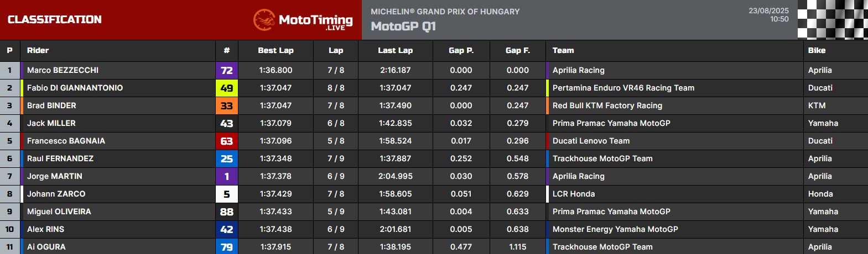The width and height of the screenshot is (868, 254).
Task: Click Zarco's white number 5 badge
Action: [x=227, y=194]
